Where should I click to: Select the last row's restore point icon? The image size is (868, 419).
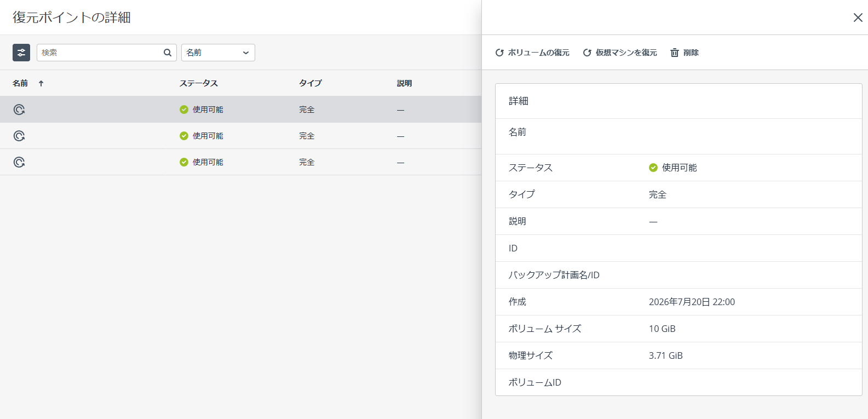tap(19, 162)
